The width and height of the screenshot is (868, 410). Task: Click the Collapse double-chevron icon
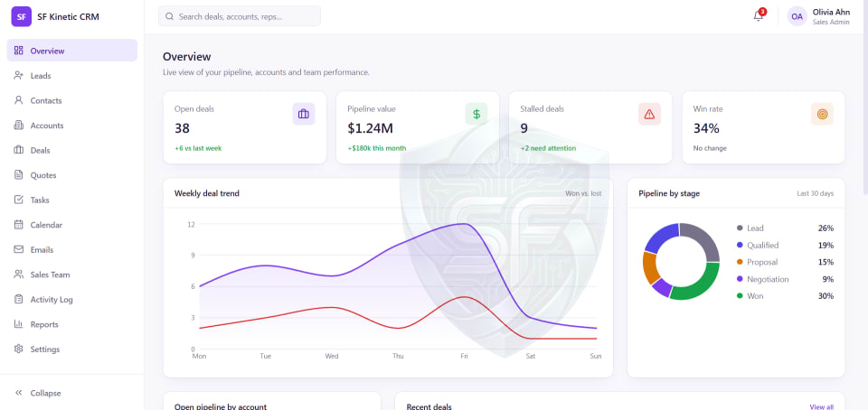click(19, 393)
